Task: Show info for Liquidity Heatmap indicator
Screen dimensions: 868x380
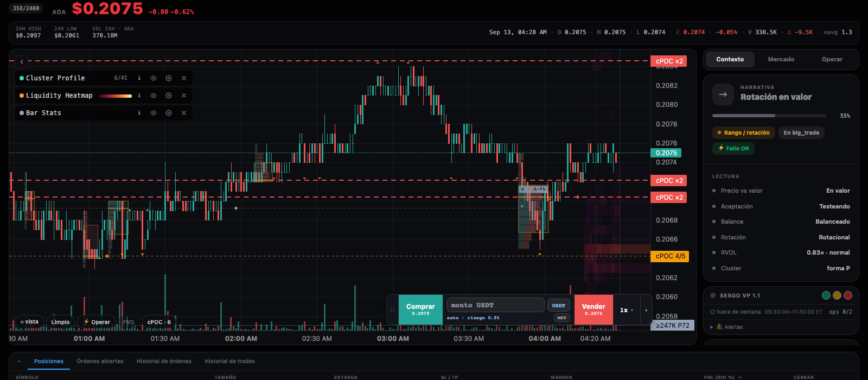Action: point(139,96)
